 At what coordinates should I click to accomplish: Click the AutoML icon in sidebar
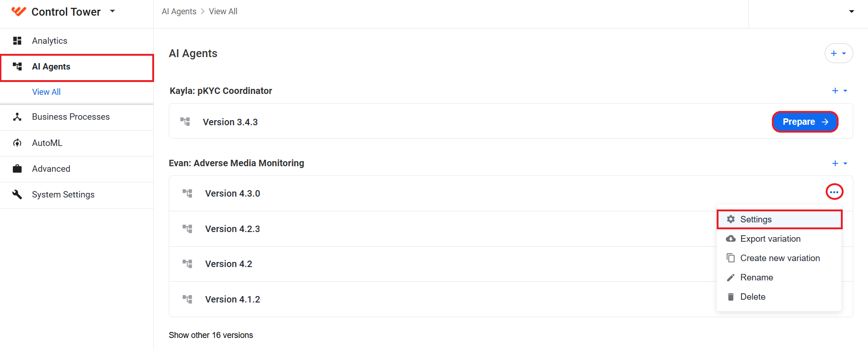click(x=17, y=143)
